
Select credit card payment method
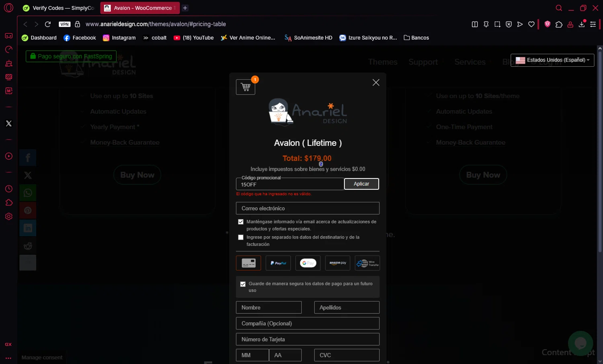coord(248,263)
